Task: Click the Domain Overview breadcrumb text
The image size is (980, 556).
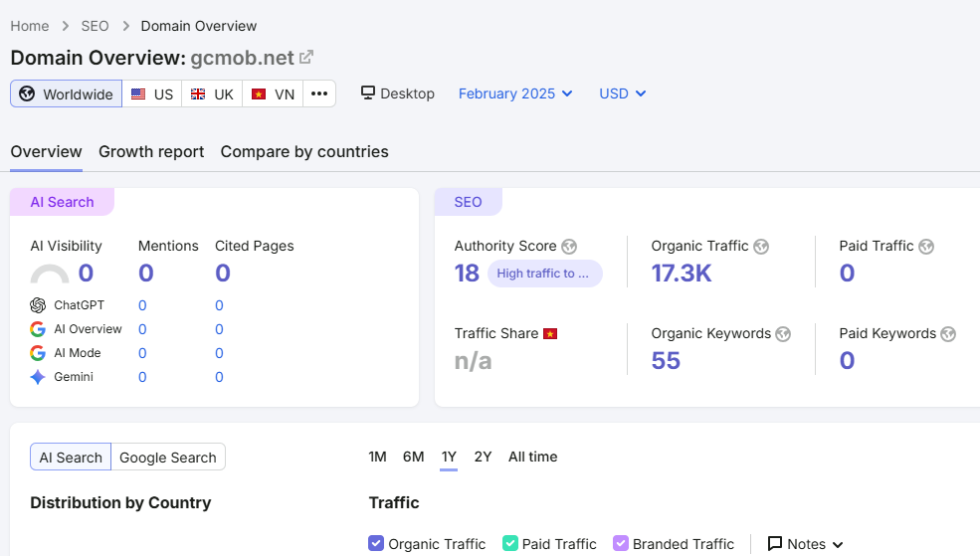Action: [x=199, y=26]
